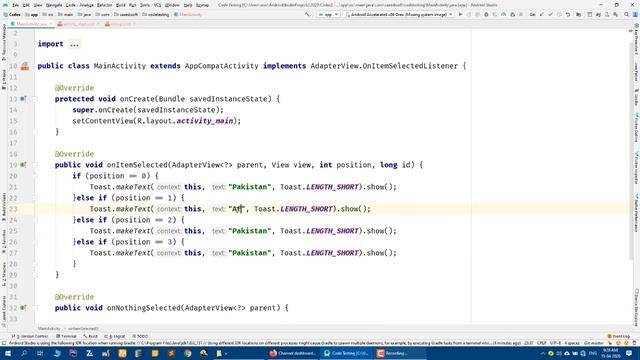The image size is (640, 360).
Task: Open the Git: master branch widget
Action: coord(594,343)
